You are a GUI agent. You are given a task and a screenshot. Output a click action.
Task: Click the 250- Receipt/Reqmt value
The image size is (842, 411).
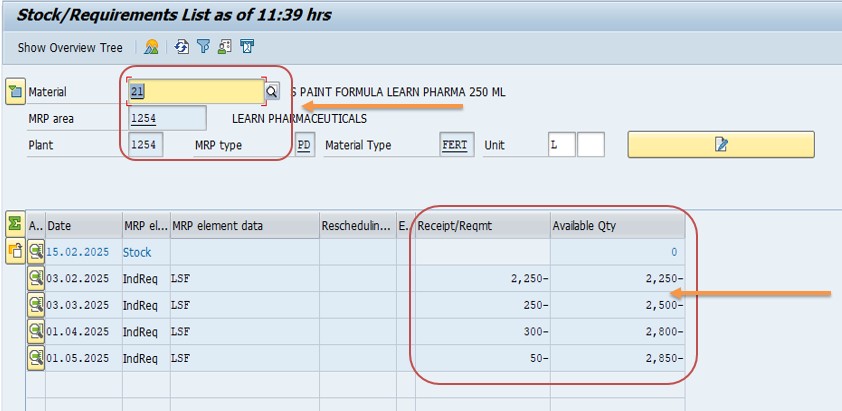click(x=535, y=305)
